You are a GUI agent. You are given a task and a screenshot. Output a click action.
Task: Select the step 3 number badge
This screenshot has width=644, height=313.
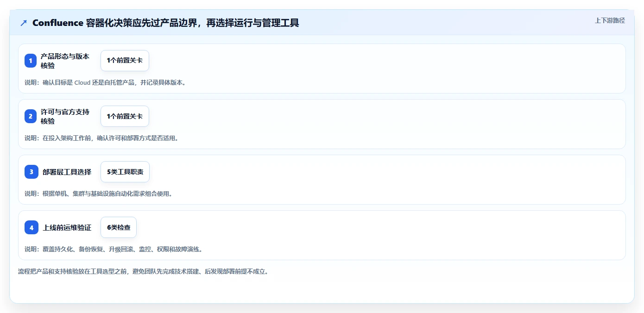coord(32,172)
